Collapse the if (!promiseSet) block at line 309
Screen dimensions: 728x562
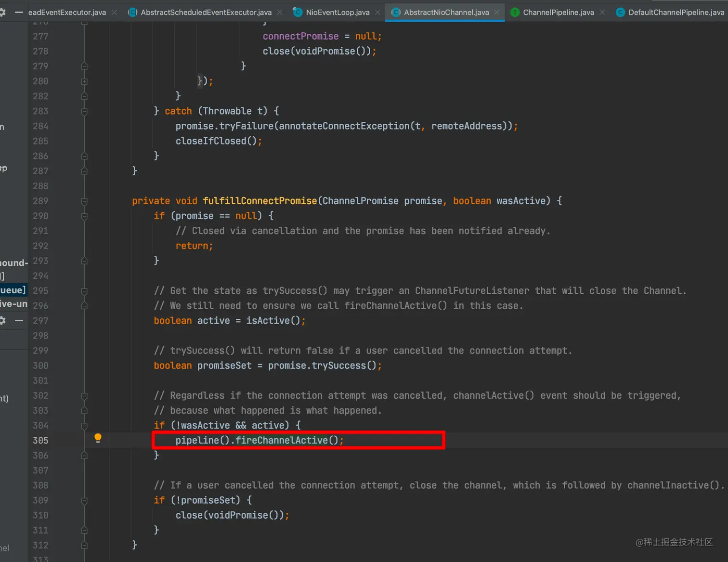pos(84,500)
